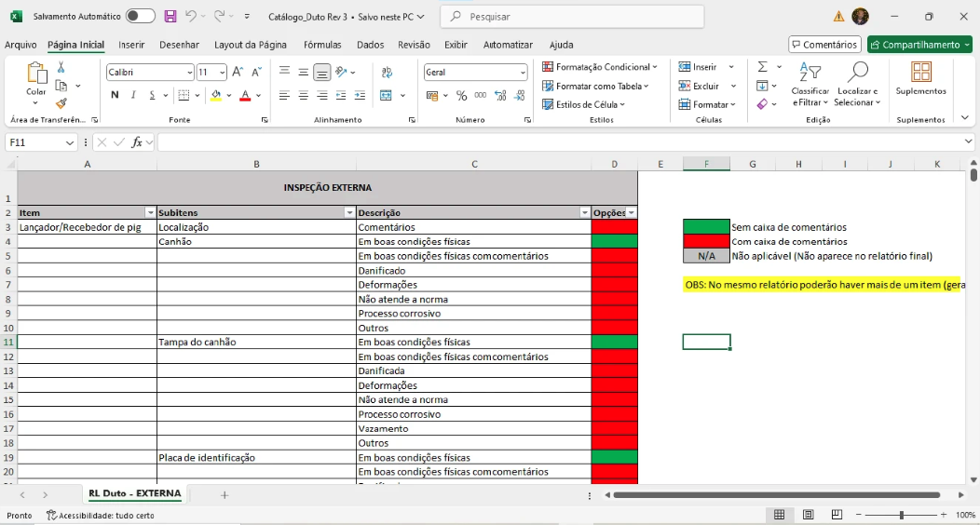Click the Format Painter brush icon
The height and width of the screenshot is (525, 980).
(61, 103)
